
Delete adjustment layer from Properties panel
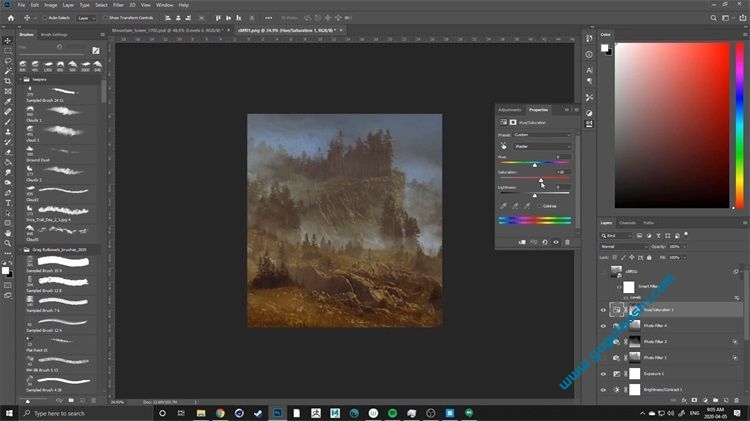pos(567,242)
